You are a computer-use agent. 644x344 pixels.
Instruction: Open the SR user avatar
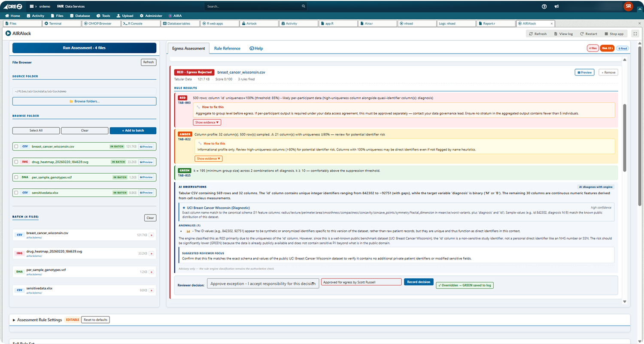[x=628, y=6]
